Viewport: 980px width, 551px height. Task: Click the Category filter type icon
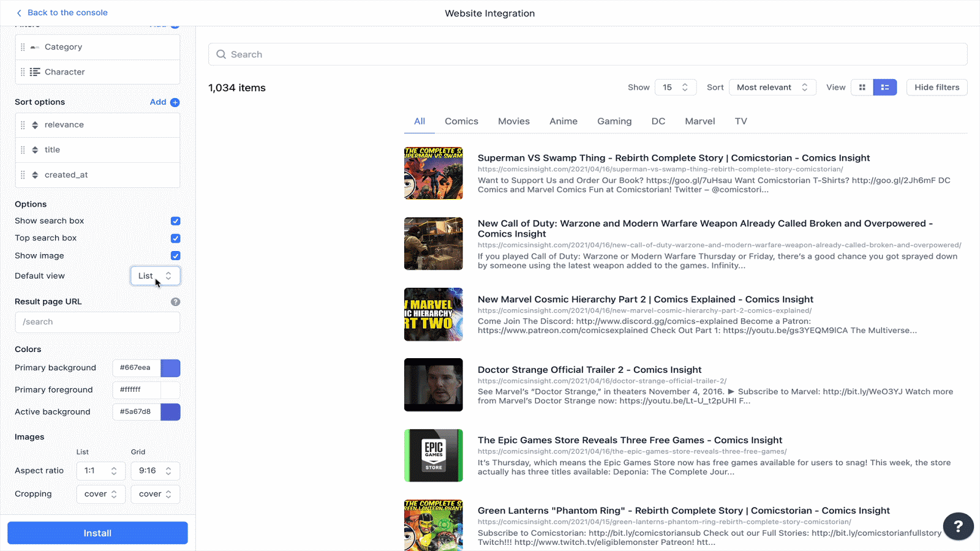coord(35,47)
